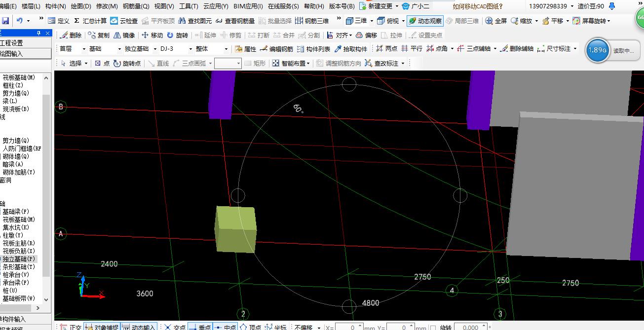The width and height of the screenshot is (644, 330).
Task: Open 查找图元 find element tool
Action: (195, 21)
